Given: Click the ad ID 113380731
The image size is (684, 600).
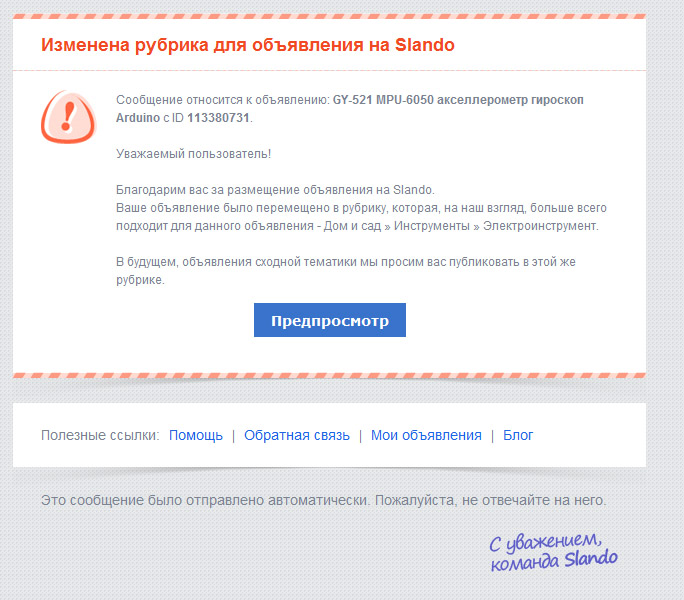Looking at the screenshot, I should pyautogui.click(x=218, y=118).
